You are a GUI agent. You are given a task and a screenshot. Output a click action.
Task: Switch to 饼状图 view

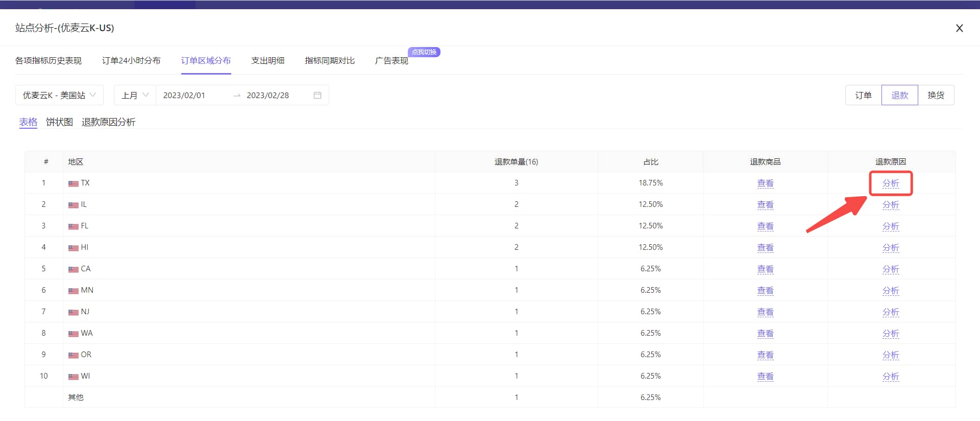pos(59,122)
